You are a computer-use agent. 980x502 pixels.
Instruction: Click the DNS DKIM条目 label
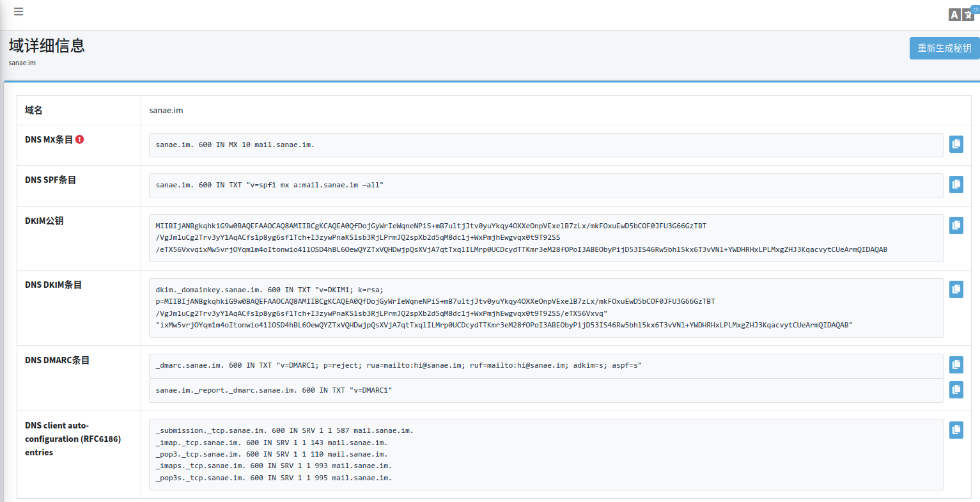click(x=54, y=285)
